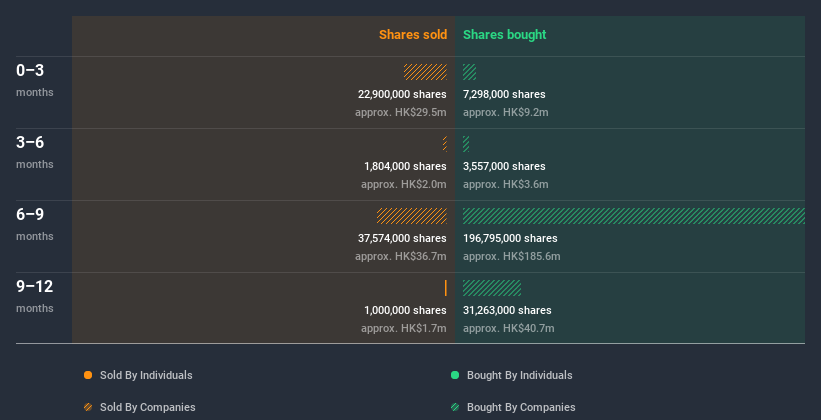Click the 0–3 row label
Image resolution: width=821 pixels, height=420 pixels.
click(30, 70)
